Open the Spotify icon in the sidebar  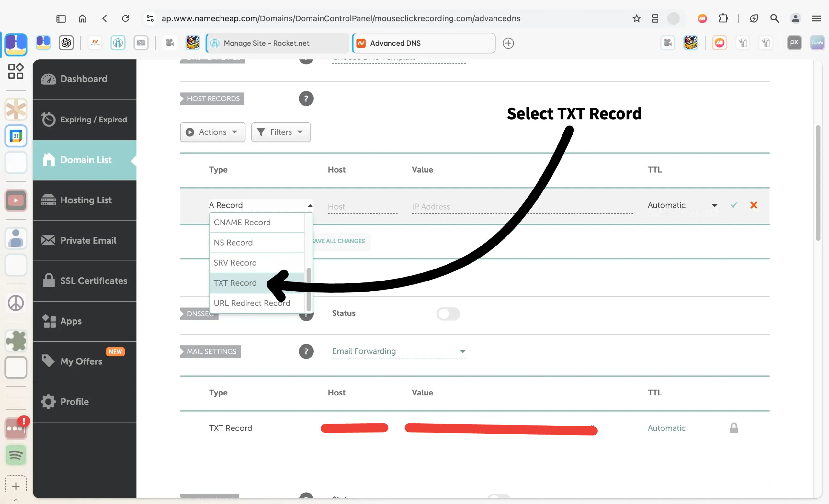click(16, 455)
